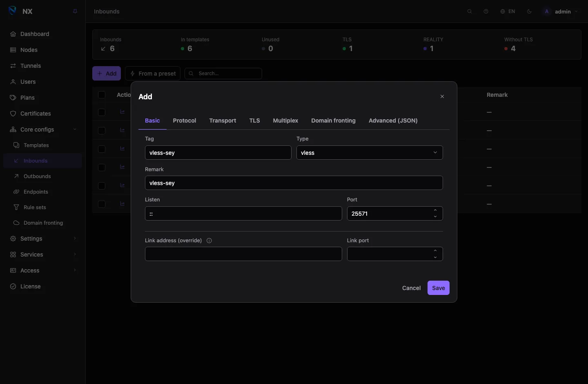This screenshot has width=588, height=384.
Task: Click into the Tag field containing vless-sey
Action: pos(218,153)
